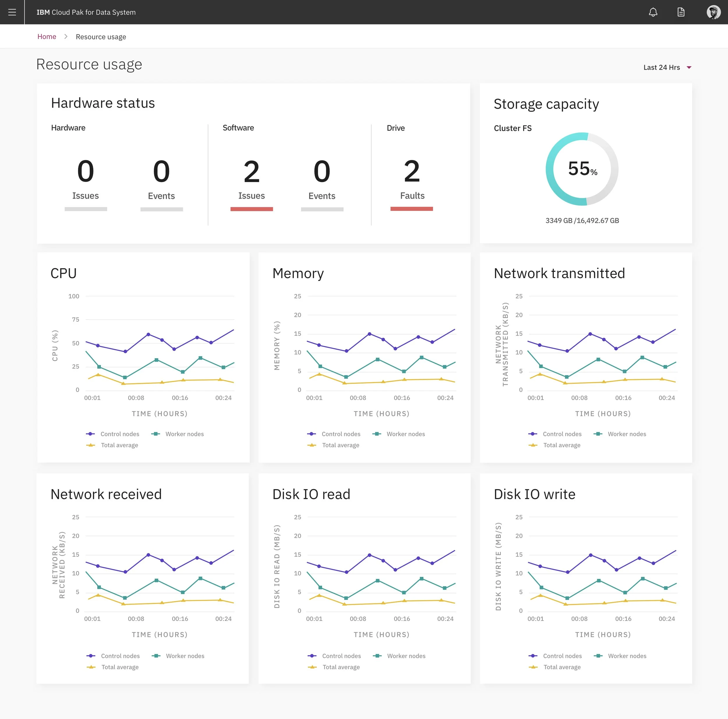Click red bar under Software Issues
This screenshot has height=719, width=728.
251,209
